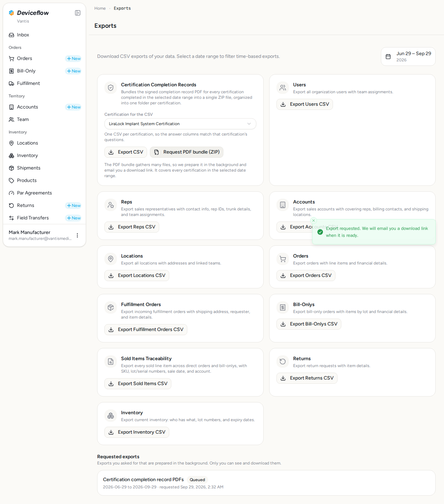
Task: Click Export Users CSV button
Action: click(x=305, y=104)
